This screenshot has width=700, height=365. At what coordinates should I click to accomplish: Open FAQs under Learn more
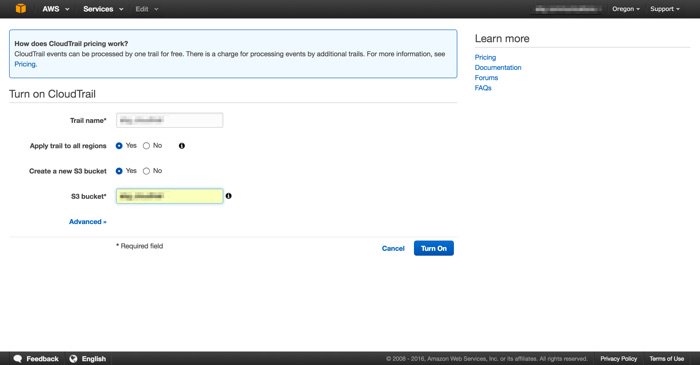[x=483, y=88]
